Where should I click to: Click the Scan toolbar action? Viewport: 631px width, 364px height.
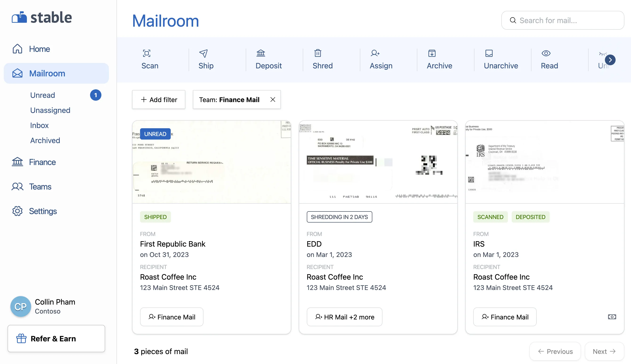coord(150,59)
